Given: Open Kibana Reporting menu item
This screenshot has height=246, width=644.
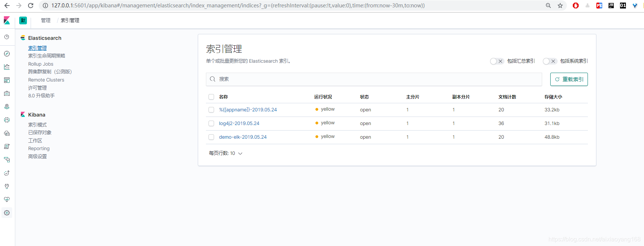Looking at the screenshot, I should click(39, 149).
